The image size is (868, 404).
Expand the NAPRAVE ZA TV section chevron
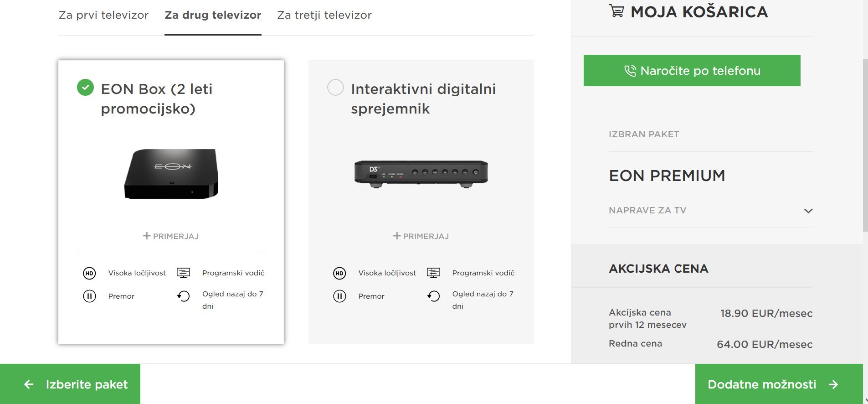pyautogui.click(x=808, y=211)
